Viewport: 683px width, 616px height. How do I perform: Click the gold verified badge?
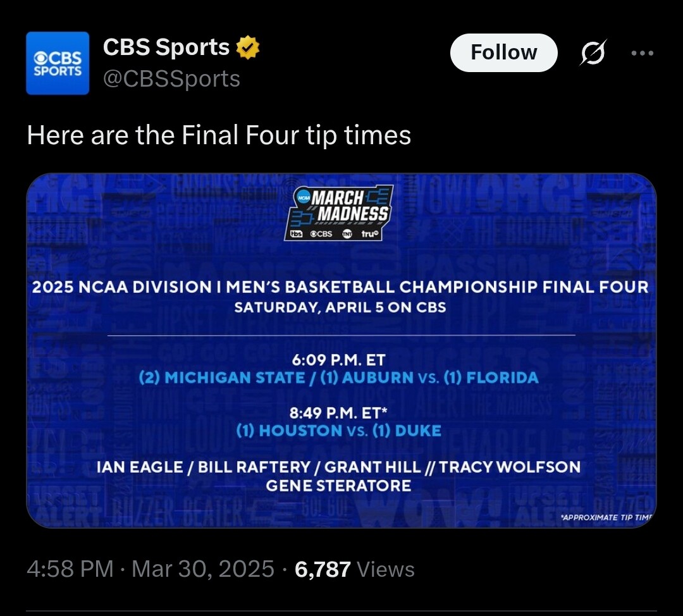[247, 47]
